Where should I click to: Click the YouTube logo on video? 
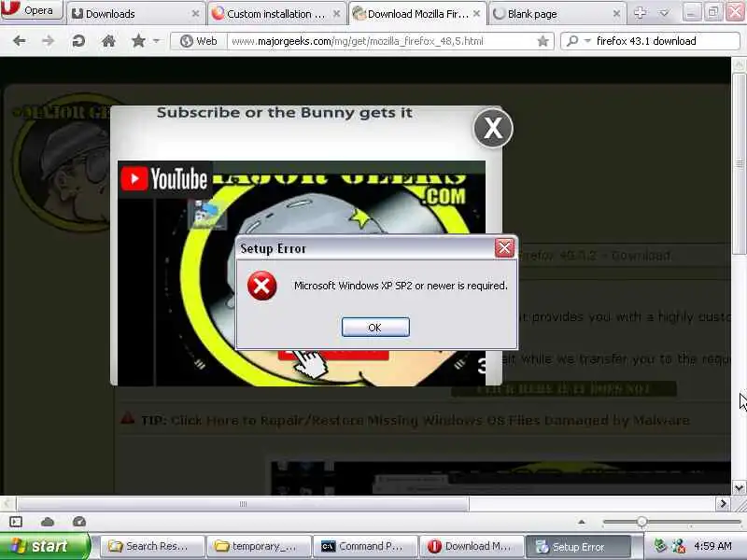164,178
